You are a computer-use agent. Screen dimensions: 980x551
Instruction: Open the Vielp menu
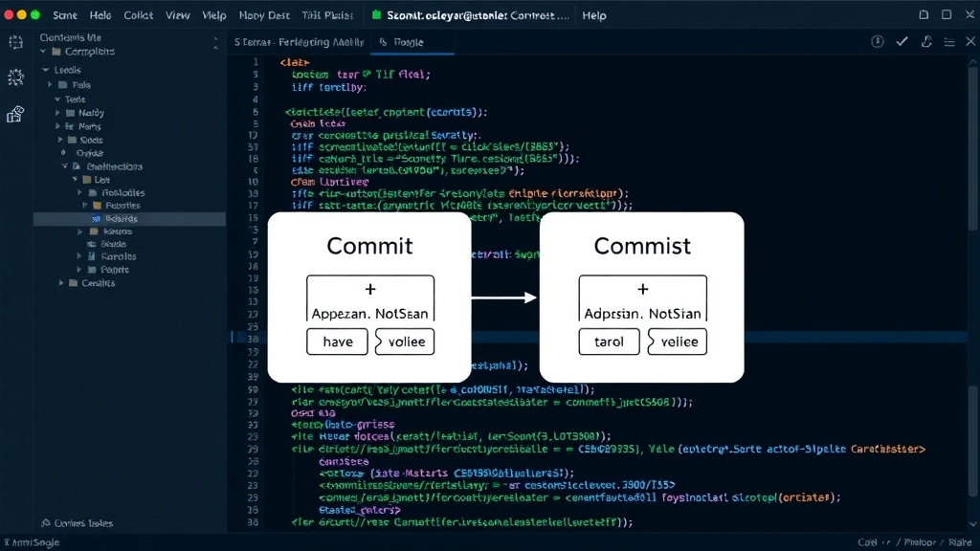pos(213,15)
